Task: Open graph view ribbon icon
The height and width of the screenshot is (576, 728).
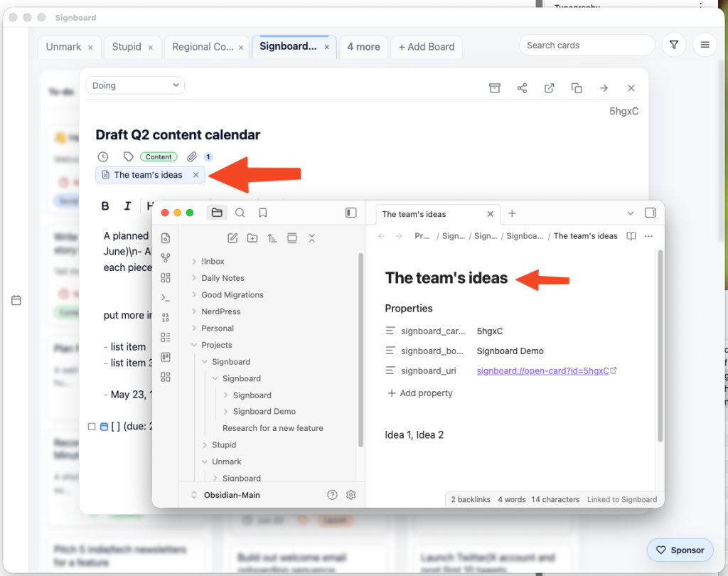Action: coord(166,258)
